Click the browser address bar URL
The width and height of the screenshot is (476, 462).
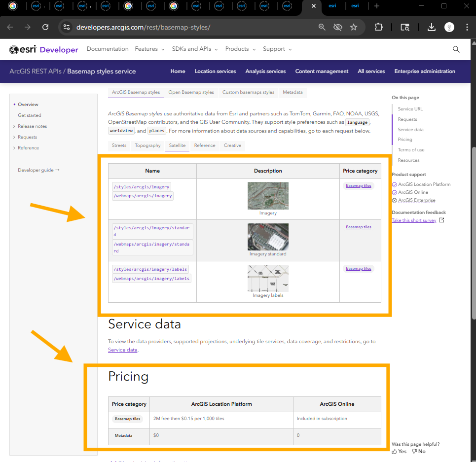[143, 27]
